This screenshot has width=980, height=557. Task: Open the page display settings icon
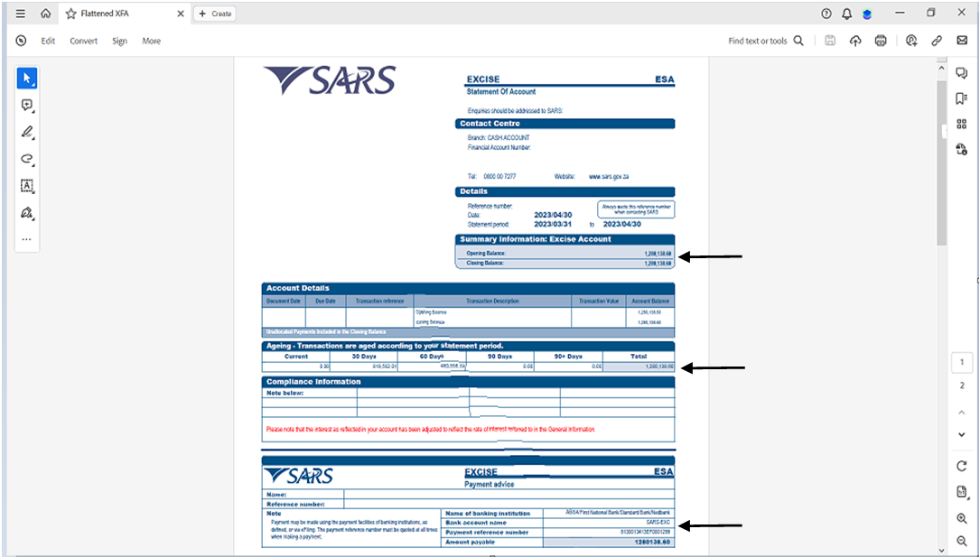(x=962, y=492)
